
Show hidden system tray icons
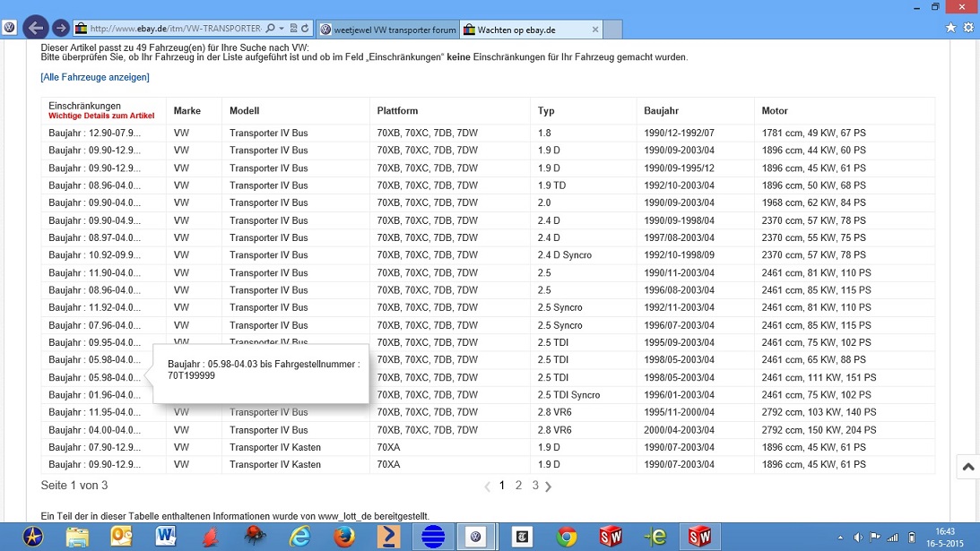click(x=840, y=538)
